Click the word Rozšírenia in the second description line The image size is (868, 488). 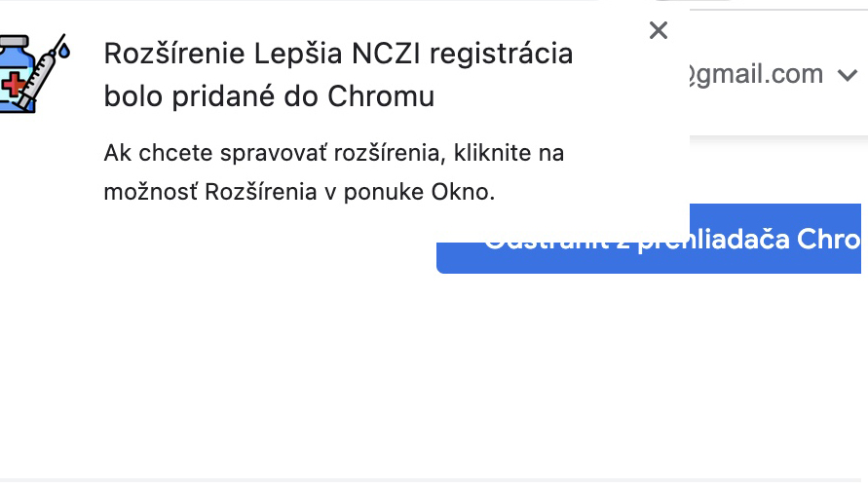tap(261, 192)
